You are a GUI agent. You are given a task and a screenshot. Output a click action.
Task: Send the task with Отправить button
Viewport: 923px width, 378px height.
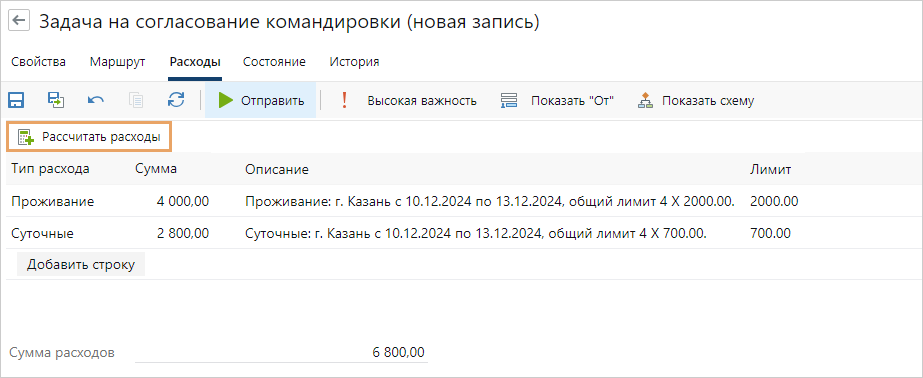coord(260,100)
